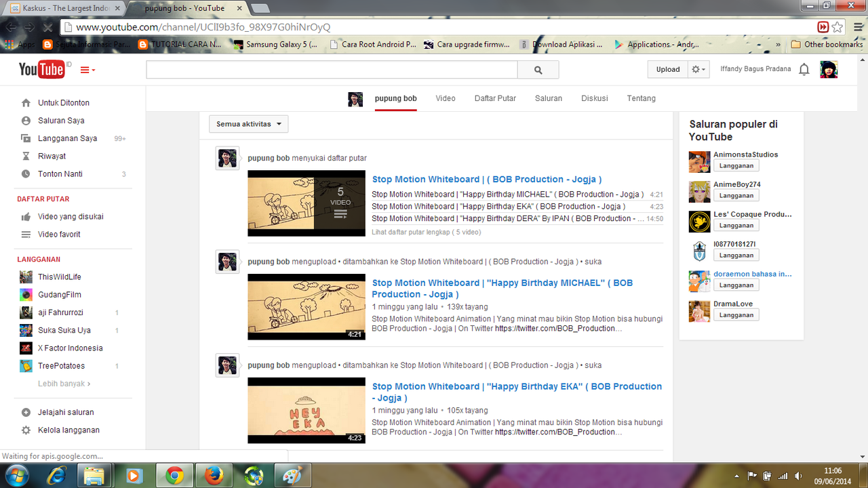Open Untuk Ditonton in sidebar
Screen dimensions: 868x488
click(64, 103)
